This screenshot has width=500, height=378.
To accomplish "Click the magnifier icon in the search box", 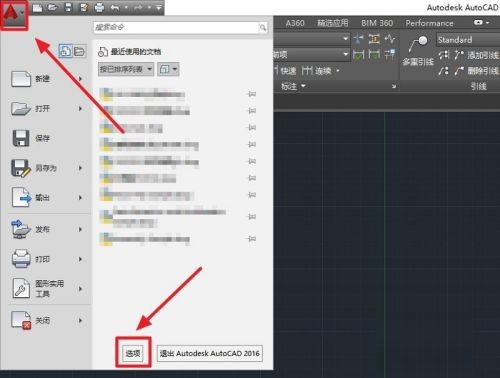I will (x=263, y=28).
